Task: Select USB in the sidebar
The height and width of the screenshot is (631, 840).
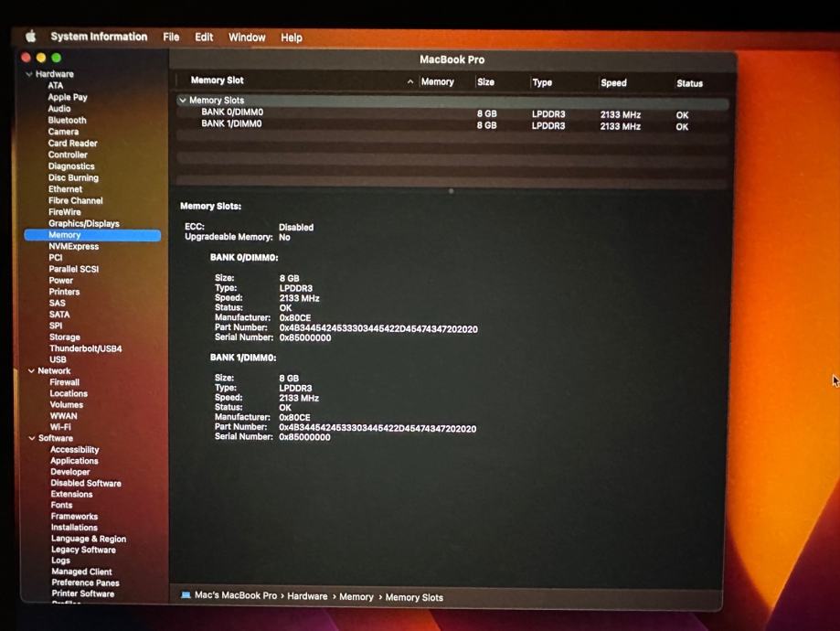Action: pyautogui.click(x=58, y=359)
